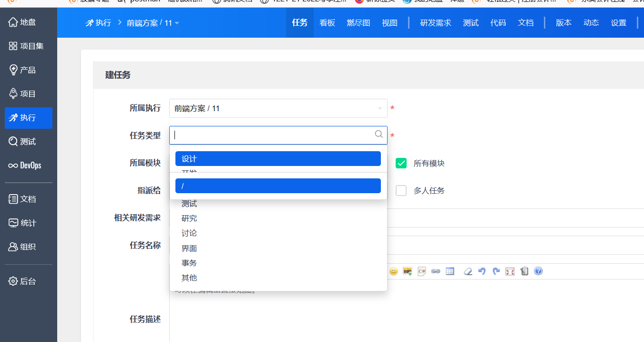Enable the 多人任务 checkbox

401,190
